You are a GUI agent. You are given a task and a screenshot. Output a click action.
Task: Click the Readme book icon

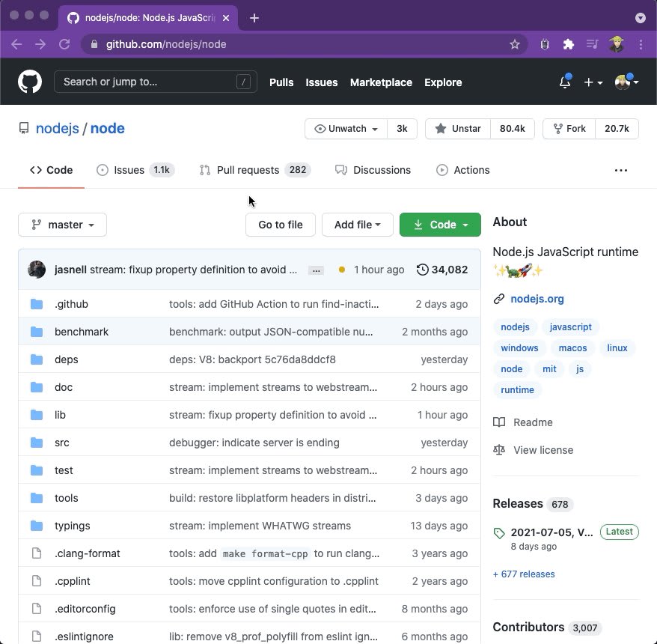tap(499, 422)
